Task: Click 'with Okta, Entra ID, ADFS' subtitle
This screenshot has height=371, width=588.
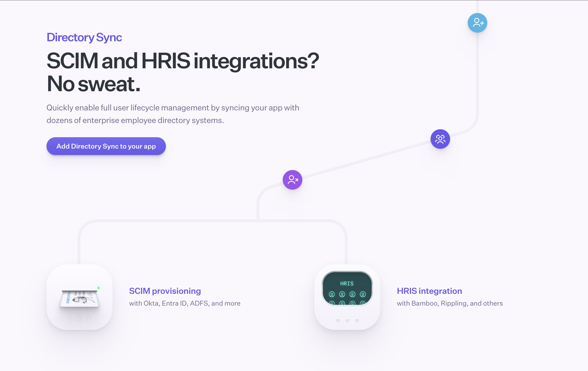Action: (x=185, y=303)
